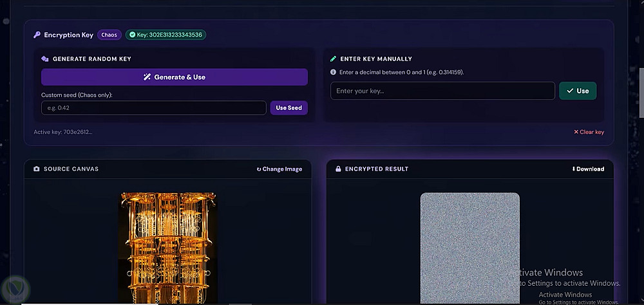Click the info icon before the decimal hint
The width and height of the screenshot is (644, 305).
334,72
